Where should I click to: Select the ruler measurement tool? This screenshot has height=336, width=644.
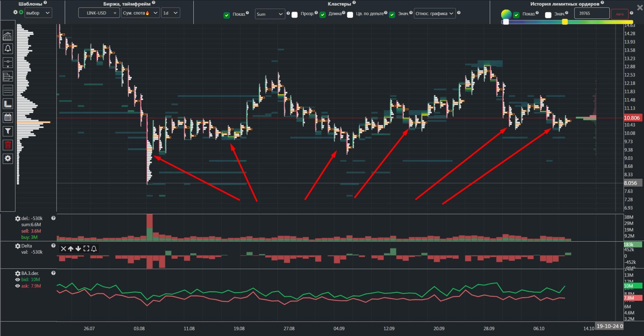(x=8, y=104)
